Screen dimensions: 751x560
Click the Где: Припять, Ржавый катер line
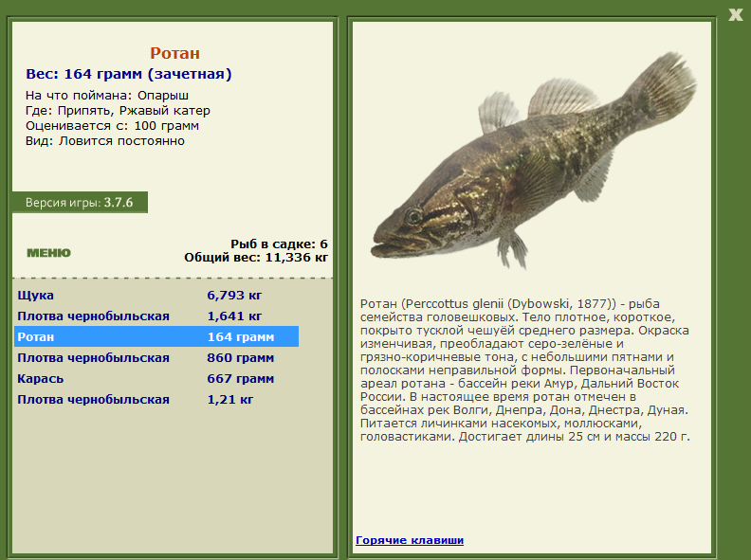pos(118,111)
